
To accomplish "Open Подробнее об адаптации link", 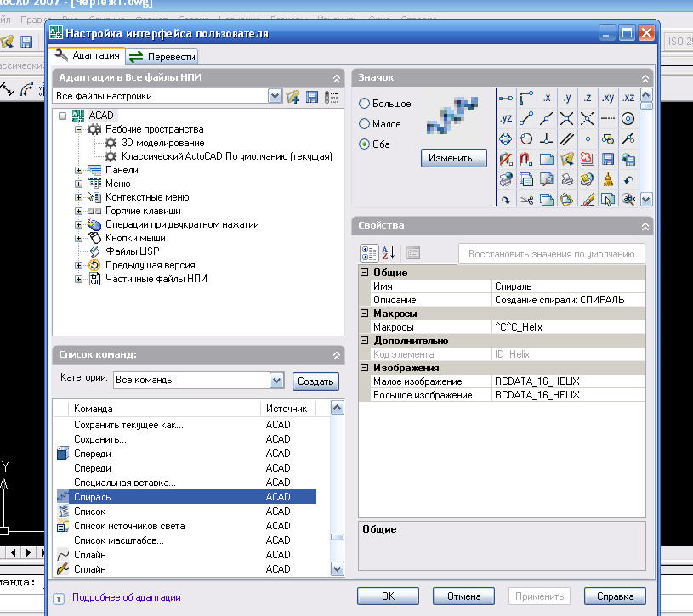I will (127, 597).
